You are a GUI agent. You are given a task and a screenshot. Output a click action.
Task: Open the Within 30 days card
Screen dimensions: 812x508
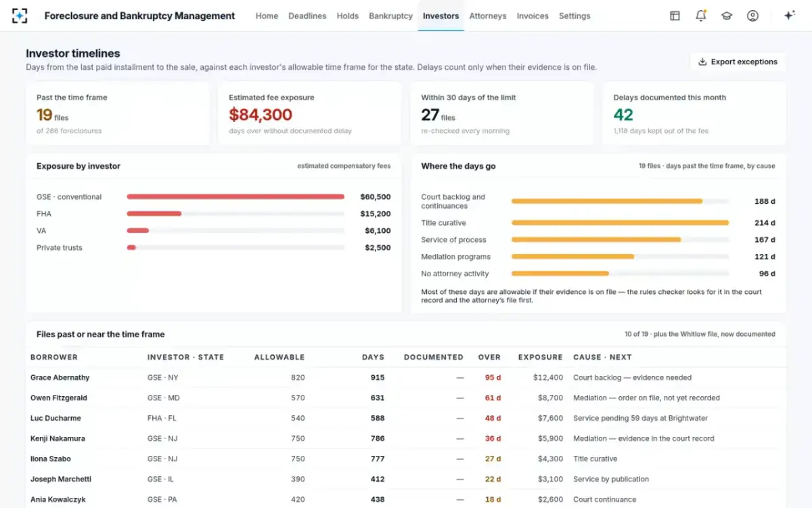point(502,113)
